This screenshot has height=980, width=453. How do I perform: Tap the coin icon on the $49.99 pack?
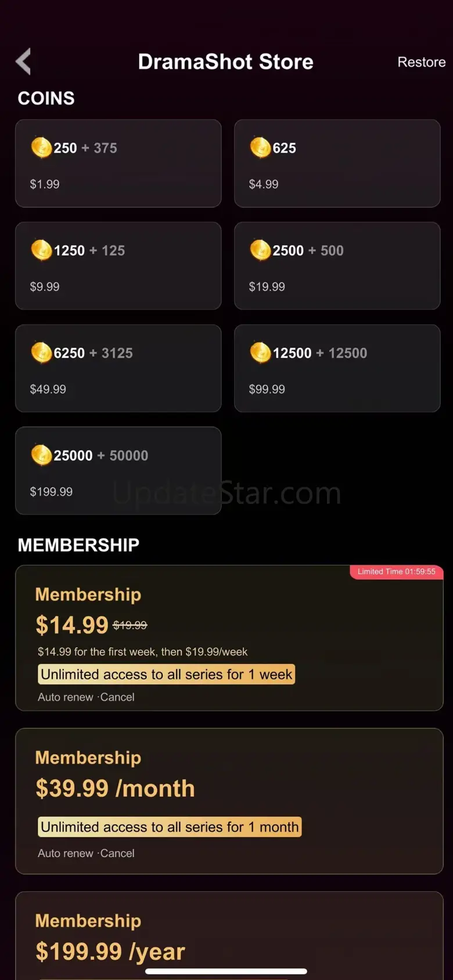[41, 352]
